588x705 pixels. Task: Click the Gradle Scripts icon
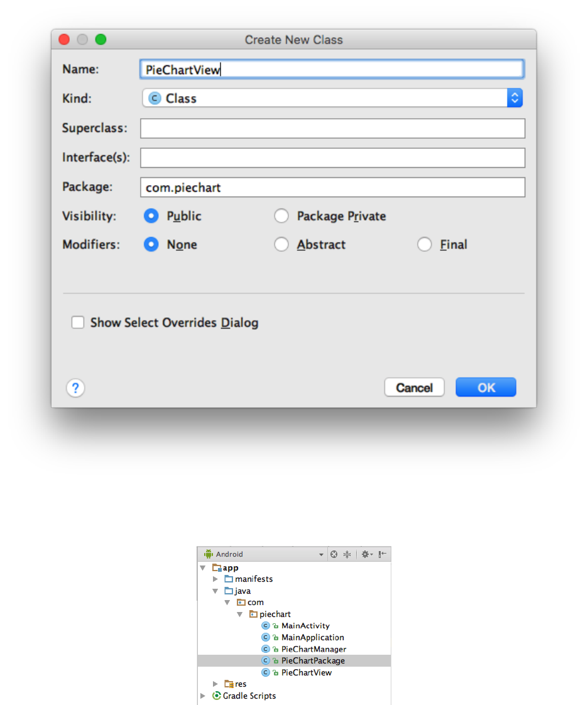[217, 696]
